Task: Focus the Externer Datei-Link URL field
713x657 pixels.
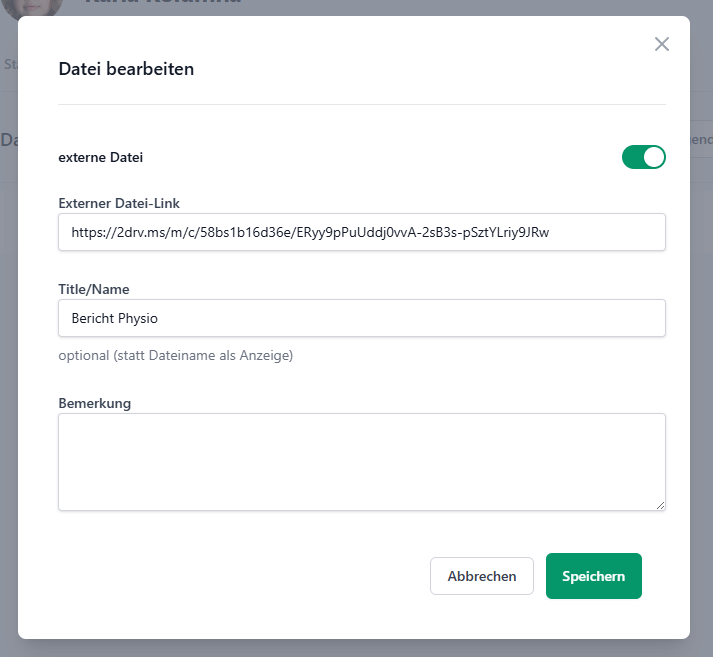Action: click(362, 232)
